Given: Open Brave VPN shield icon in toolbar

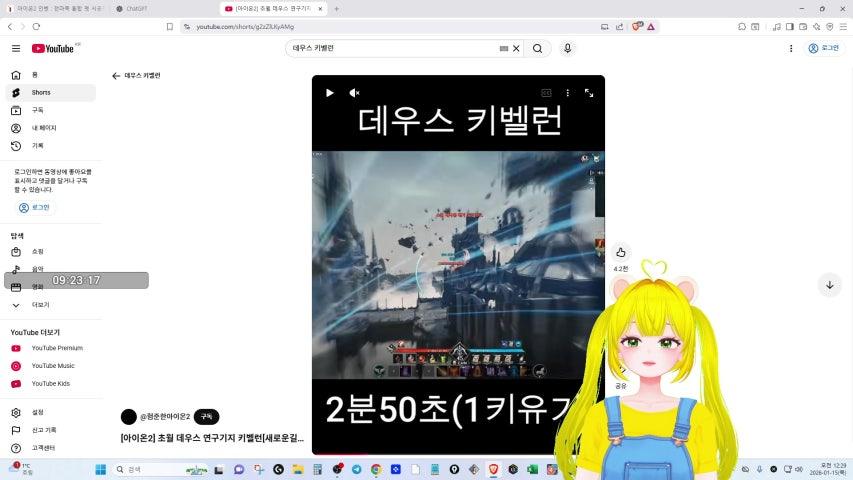Looking at the screenshot, I should pyautogui.click(x=830, y=27).
